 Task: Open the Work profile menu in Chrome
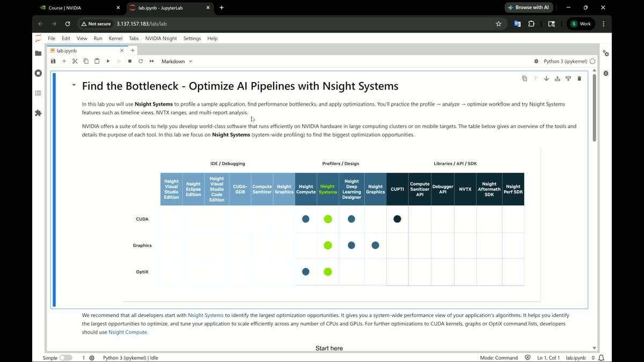click(x=581, y=24)
